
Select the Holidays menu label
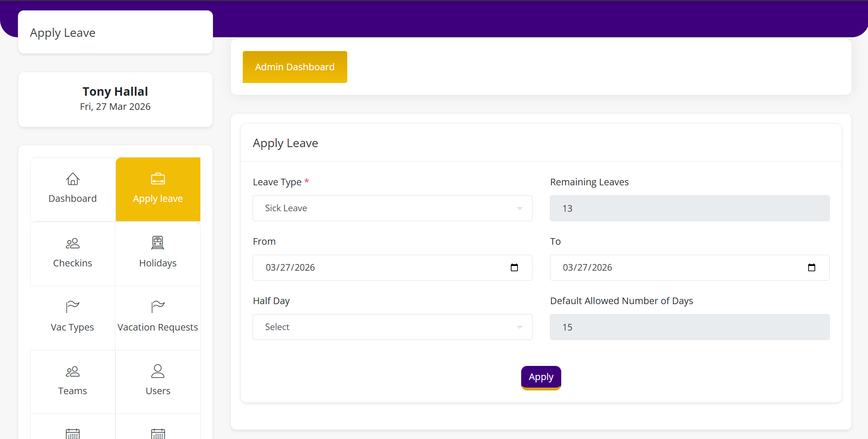[158, 263]
